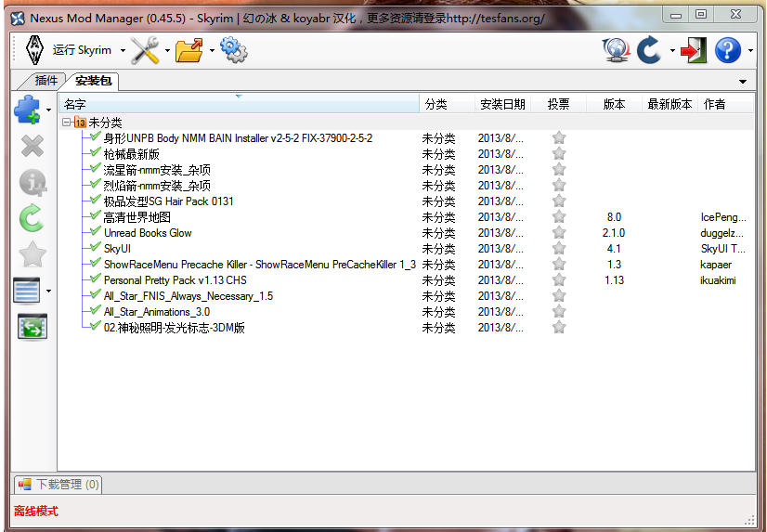Screen dimensions: 767x532
Task: Toggle checkmark for 极品发型SG Hair Pack
Action: 96,200
